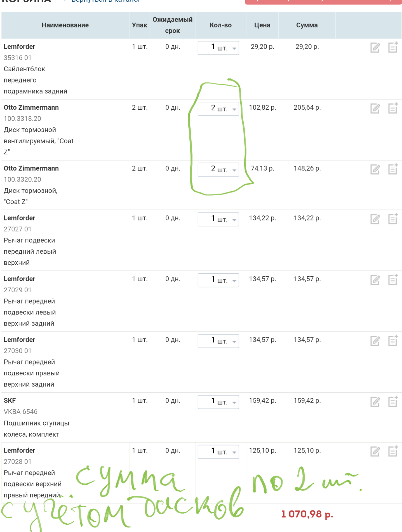Edit the Lemforder 27027 01 item
This screenshot has width=402, height=532.
click(375, 219)
